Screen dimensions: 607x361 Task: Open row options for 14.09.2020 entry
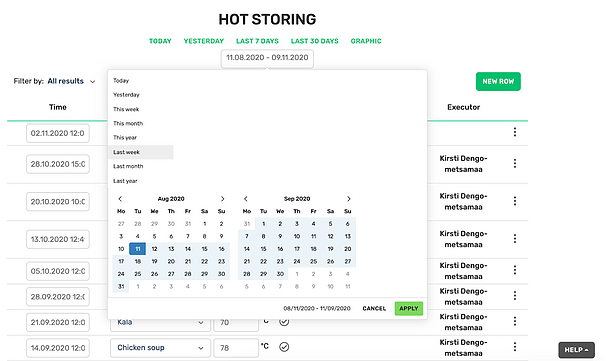[515, 347]
